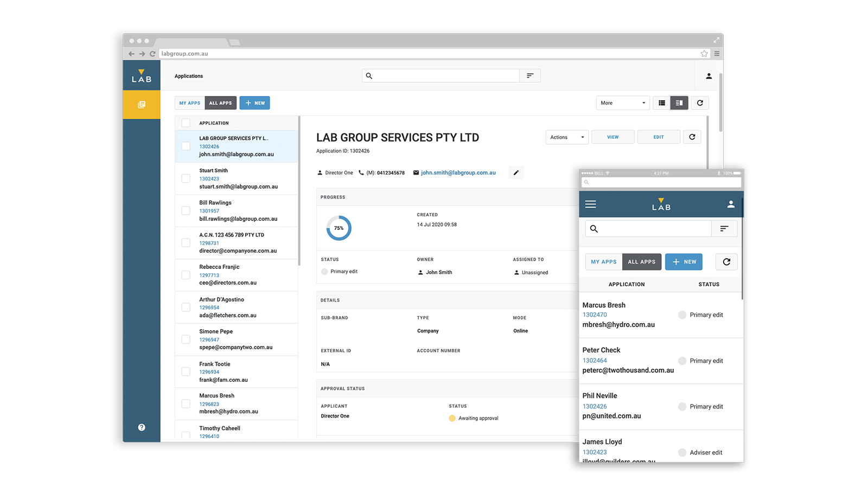This screenshot has height=488, width=868.
Task: Tick checkbox for LAB GROUP SERVICES row
Action: (x=186, y=146)
